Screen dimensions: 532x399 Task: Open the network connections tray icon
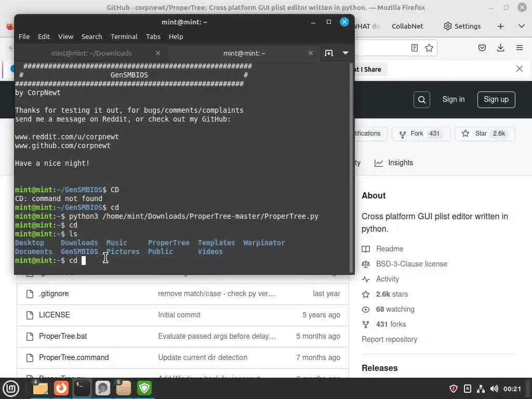481,389
